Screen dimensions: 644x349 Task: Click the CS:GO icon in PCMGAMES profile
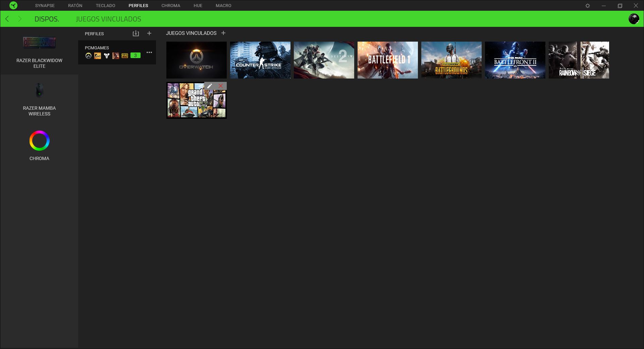point(98,56)
